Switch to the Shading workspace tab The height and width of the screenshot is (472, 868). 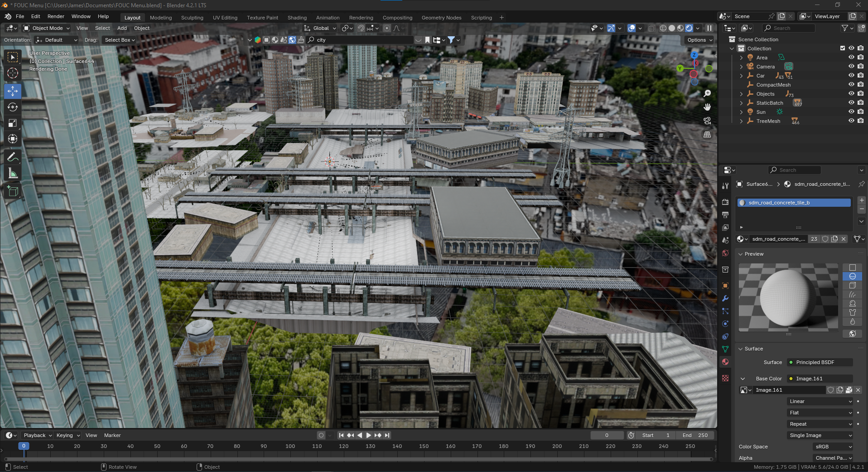coord(297,18)
